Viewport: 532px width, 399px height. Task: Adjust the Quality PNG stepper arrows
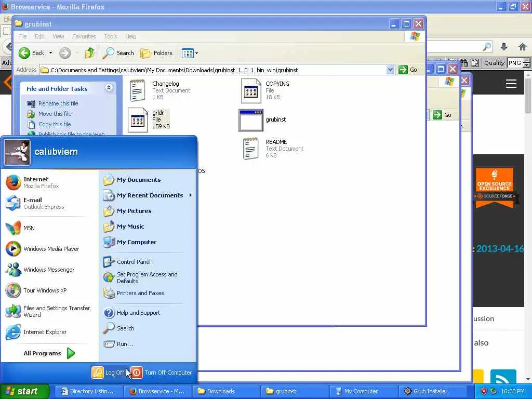tap(526, 63)
